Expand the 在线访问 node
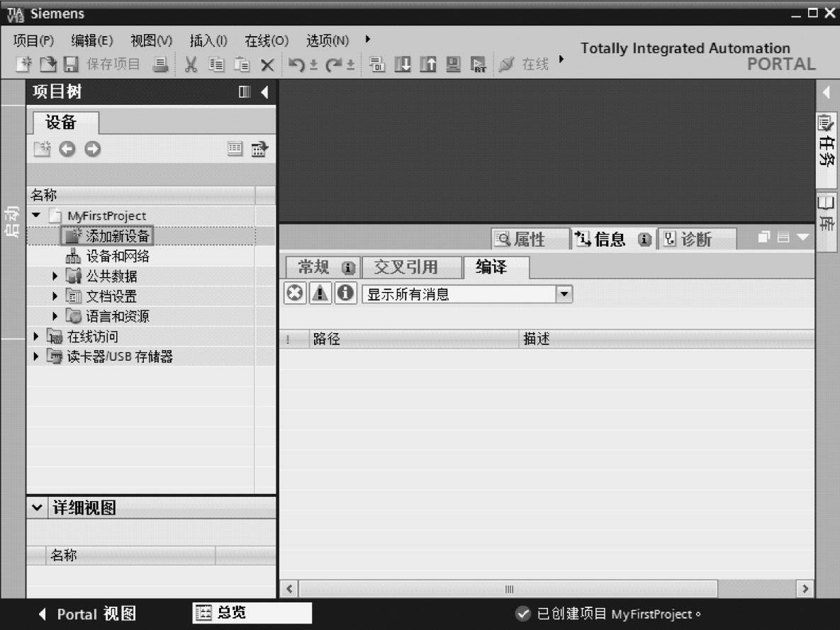The width and height of the screenshot is (840, 630). [x=36, y=336]
